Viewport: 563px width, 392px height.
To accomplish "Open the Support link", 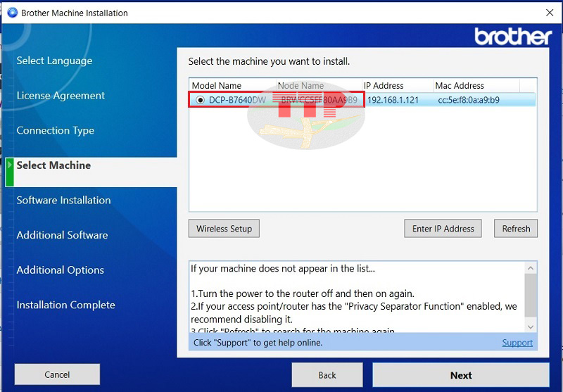I will [x=517, y=343].
